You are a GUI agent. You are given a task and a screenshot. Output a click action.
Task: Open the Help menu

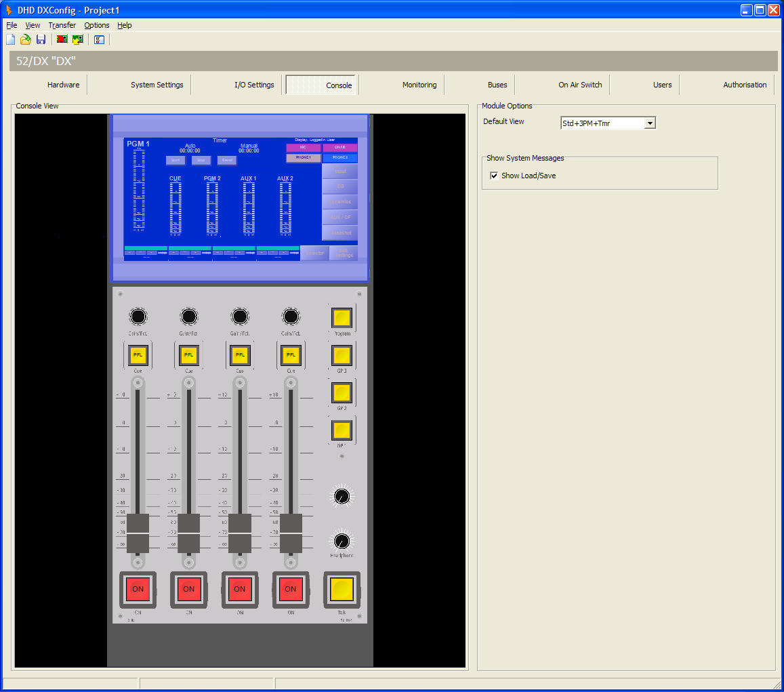coord(125,25)
